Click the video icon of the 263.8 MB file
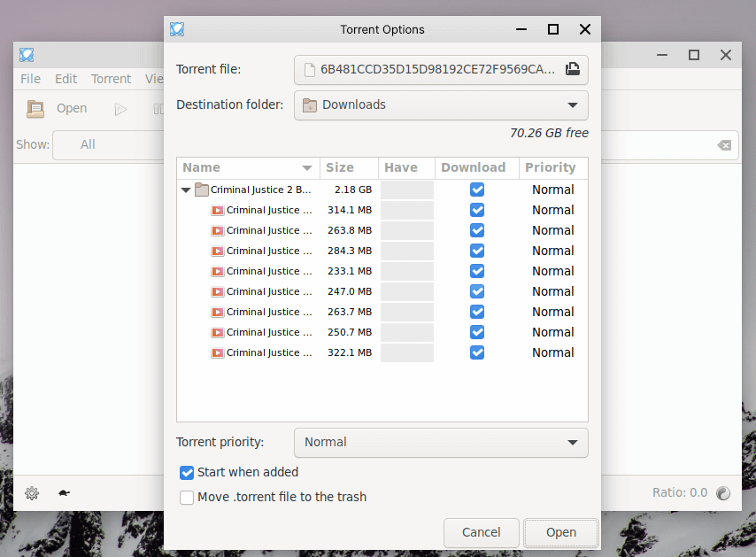 (x=218, y=230)
